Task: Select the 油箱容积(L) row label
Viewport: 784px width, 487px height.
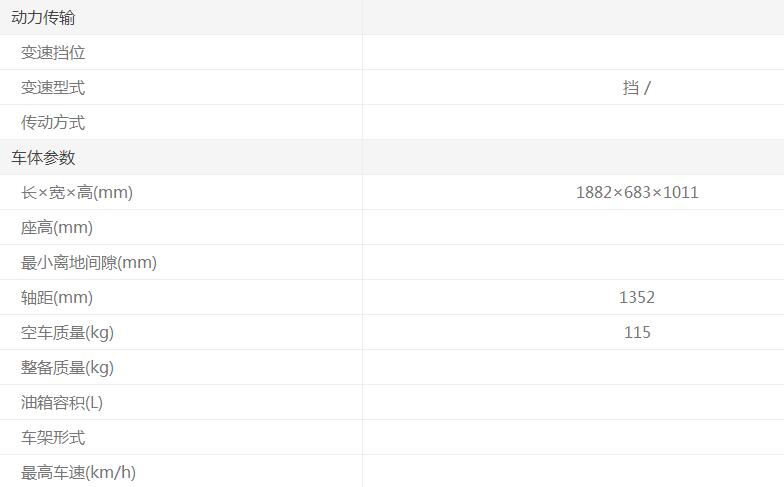Action: 62,403
